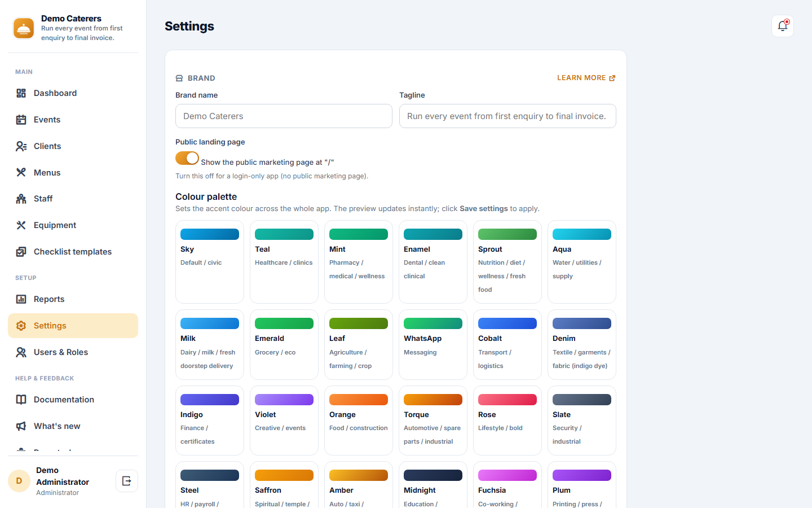
Task: Pick the Rose colour palette
Action: click(x=507, y=421)
